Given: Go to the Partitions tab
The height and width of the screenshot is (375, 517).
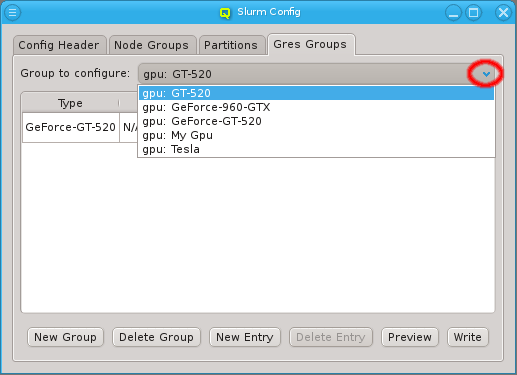Looking at the screenshot, I should click(231, 45).
